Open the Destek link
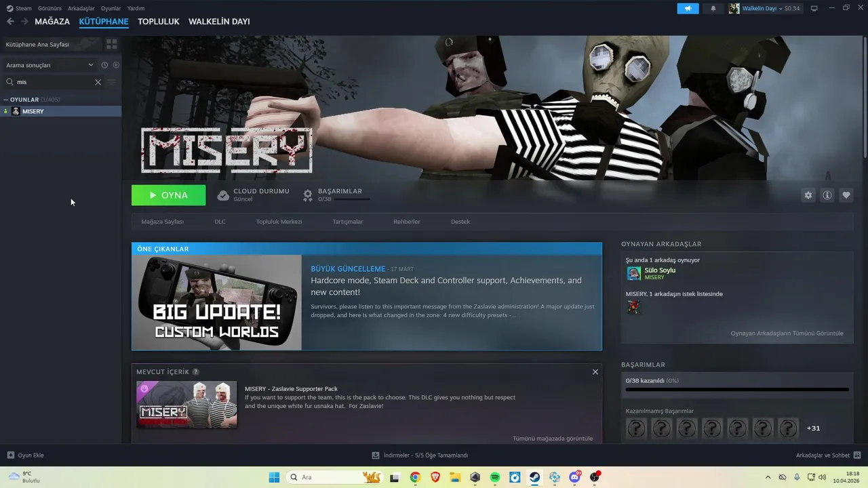868x488 pixels. [x=460, y=222]
